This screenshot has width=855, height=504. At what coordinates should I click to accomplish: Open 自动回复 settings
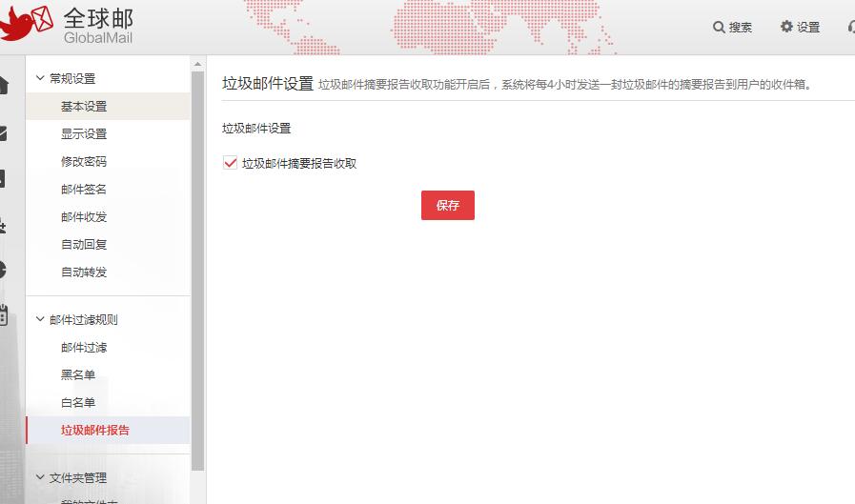(84, 244)
